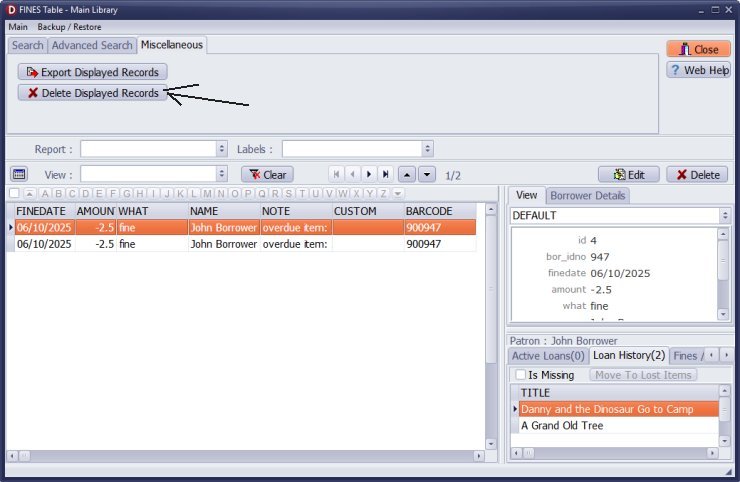Select the A Grand Old Tree row
The width and height of the screenshot is (740, 482).
pyautogui.click(x=561, y=425)
